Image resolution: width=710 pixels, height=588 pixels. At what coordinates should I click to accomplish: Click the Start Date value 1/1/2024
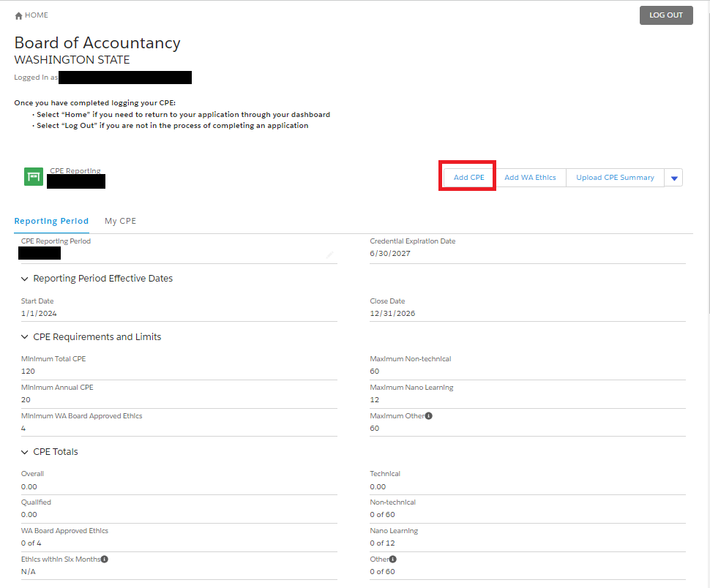40,314
